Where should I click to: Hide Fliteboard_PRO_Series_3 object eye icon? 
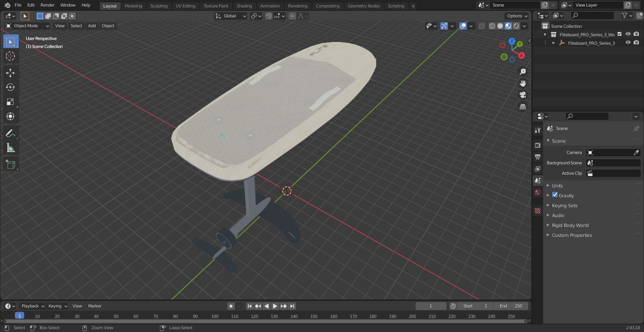click(x=627, y=43)
